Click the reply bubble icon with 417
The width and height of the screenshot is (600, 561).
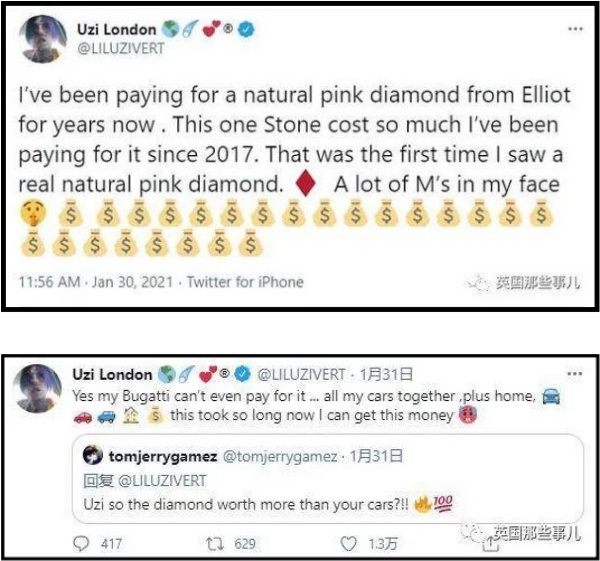81,543
